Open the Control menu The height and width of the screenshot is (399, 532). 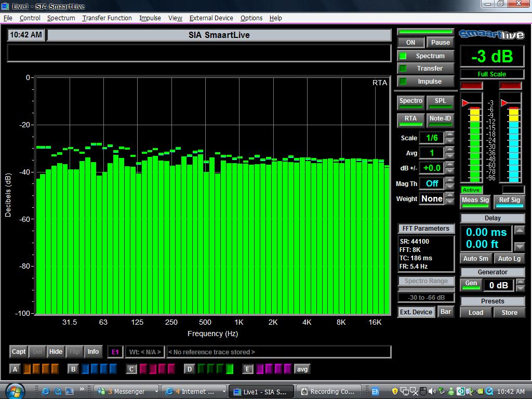30,18
